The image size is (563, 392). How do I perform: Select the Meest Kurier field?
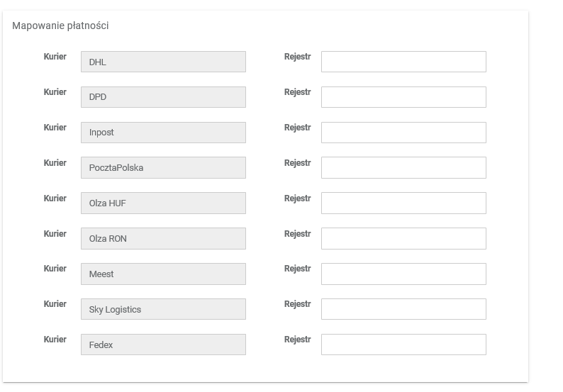pos(163,274)
